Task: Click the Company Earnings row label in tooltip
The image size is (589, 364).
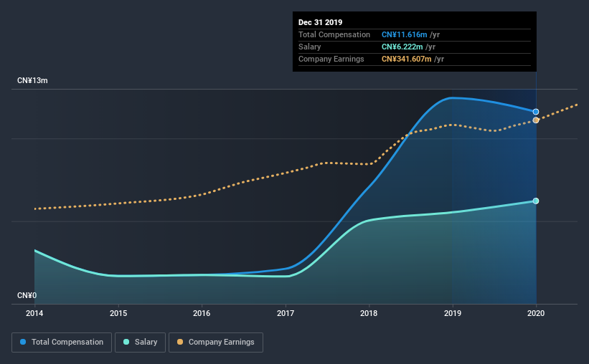Action: click(x=331, y=59)
